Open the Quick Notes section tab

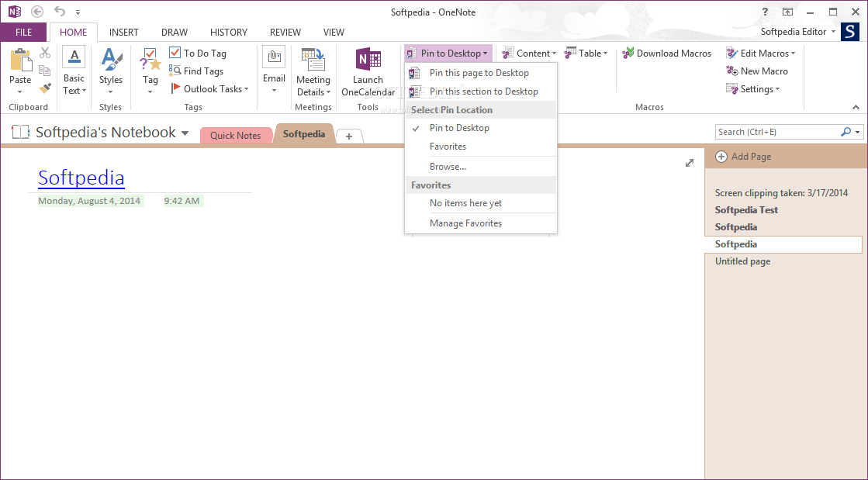[235, 135]
